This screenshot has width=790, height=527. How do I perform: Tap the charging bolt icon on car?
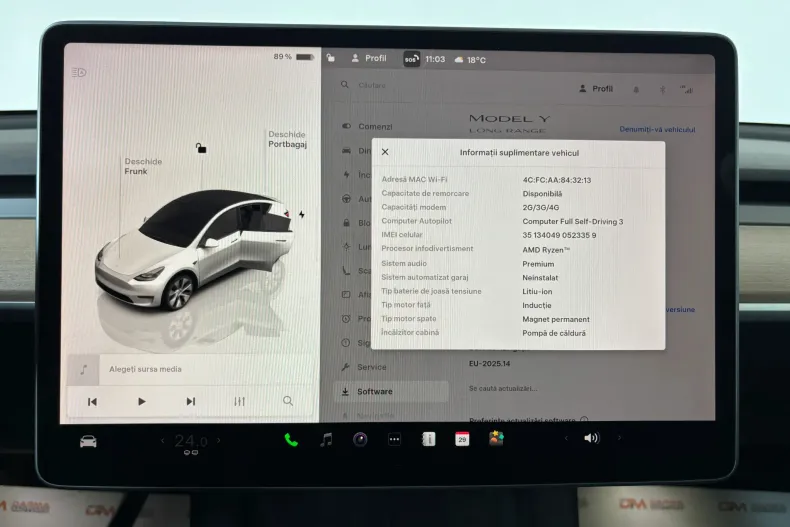tap(301, 215)
